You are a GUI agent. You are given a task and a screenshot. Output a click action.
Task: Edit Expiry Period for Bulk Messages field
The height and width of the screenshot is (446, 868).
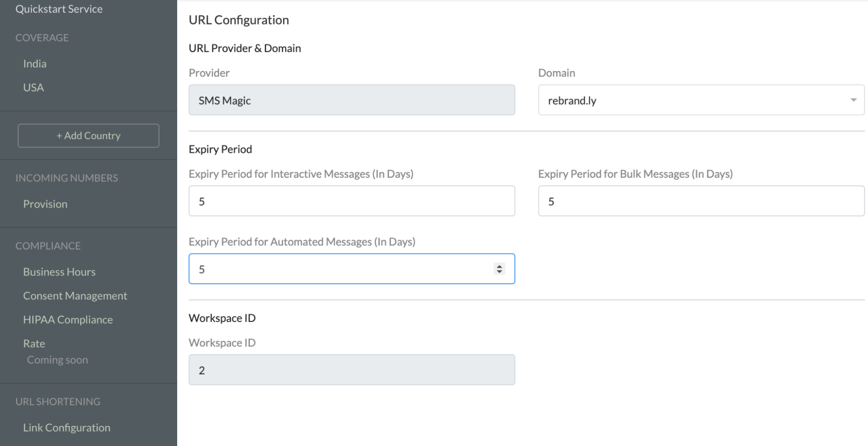[x=701, y=200]
